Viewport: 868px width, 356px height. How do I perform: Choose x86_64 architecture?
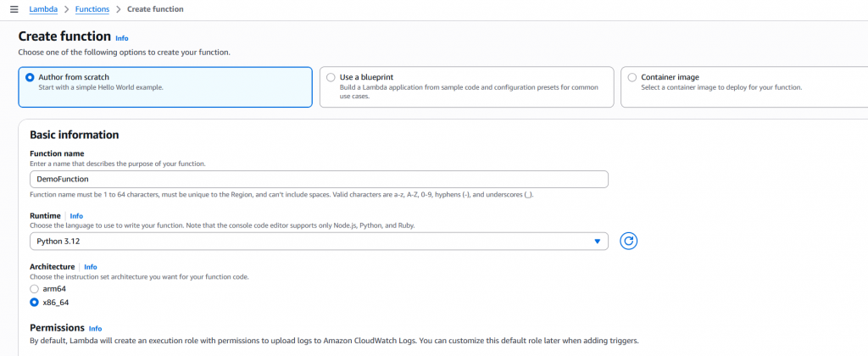pyautogui.click(x=34, y=301)
